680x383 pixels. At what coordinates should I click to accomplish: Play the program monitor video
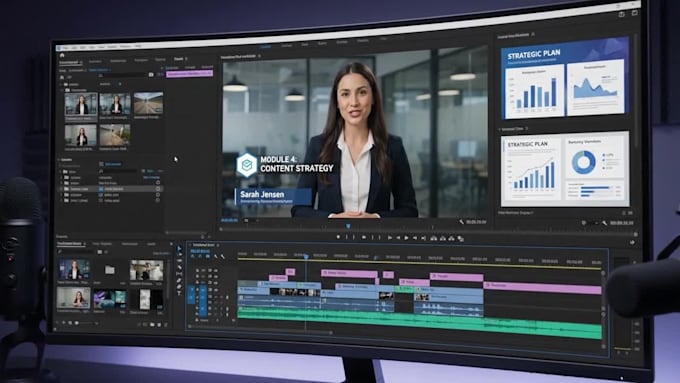pos(406,238)
